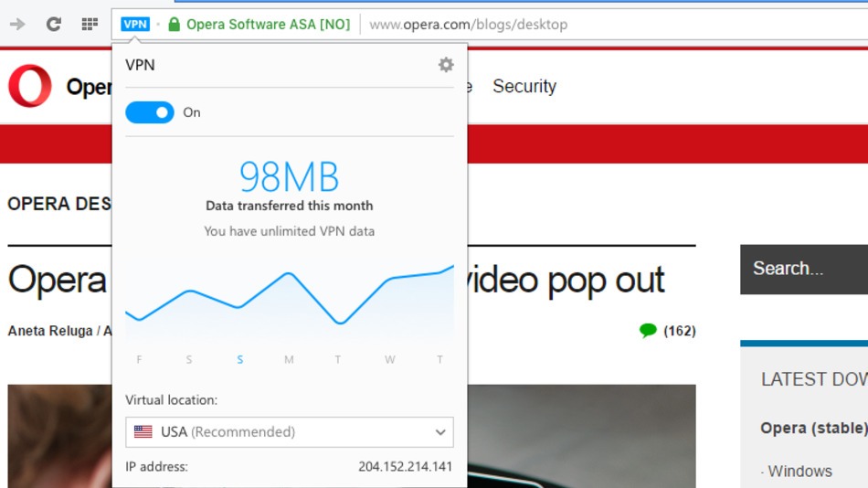The height and width of the screenshot is (488, 868).
Task: Click the blue VPN badge in address bar
Action: pyautogui.click(x=135, y=25)
